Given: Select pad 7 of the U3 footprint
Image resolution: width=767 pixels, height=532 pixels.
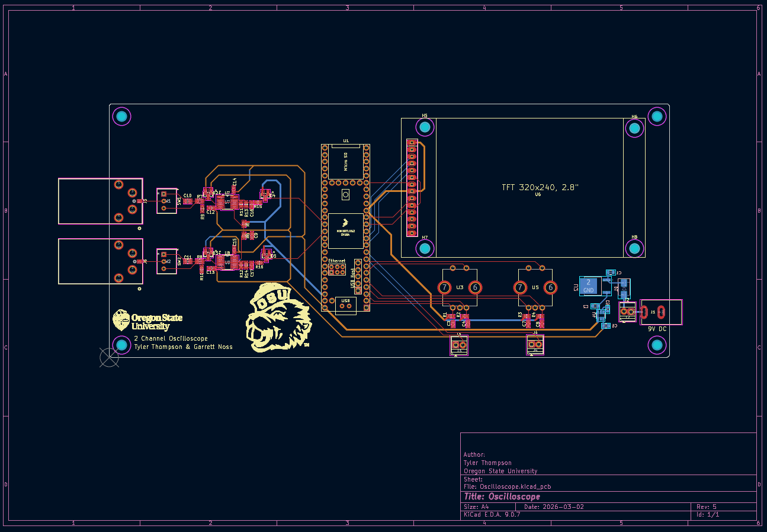Looking at the screenshot, I should pyautogui.click(x=444, y=287).
